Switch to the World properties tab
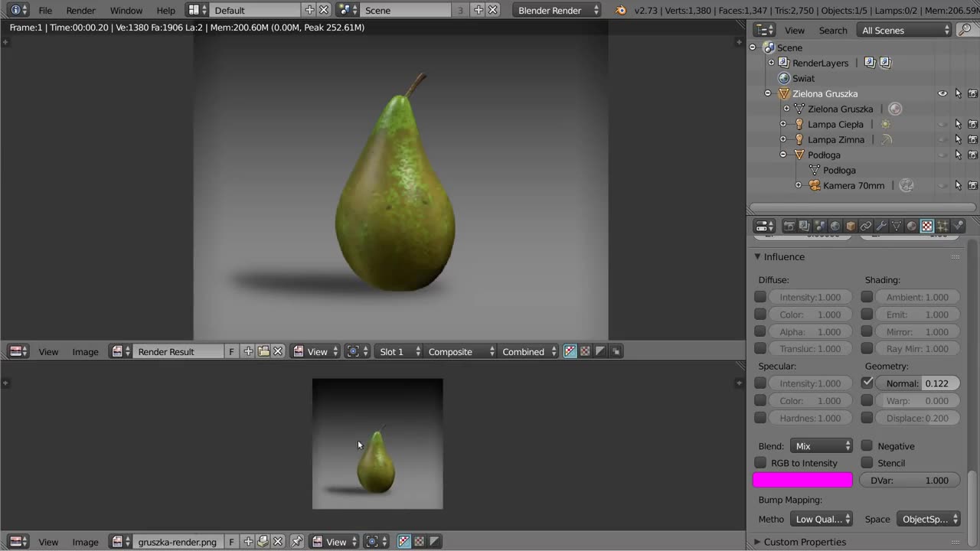Screen dimensions: 980x551 (x=835, y=226)
